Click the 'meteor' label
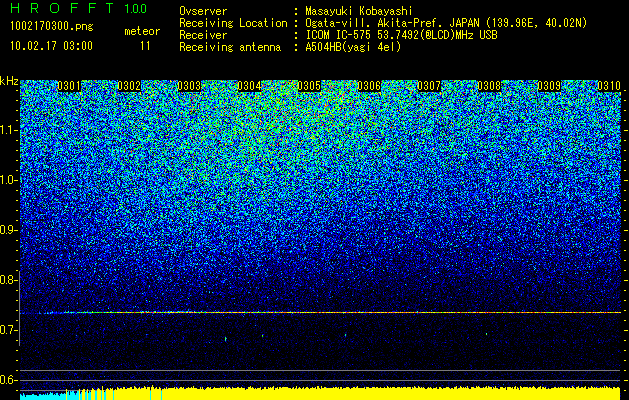The image size is (629, 400). pos(142,31)
